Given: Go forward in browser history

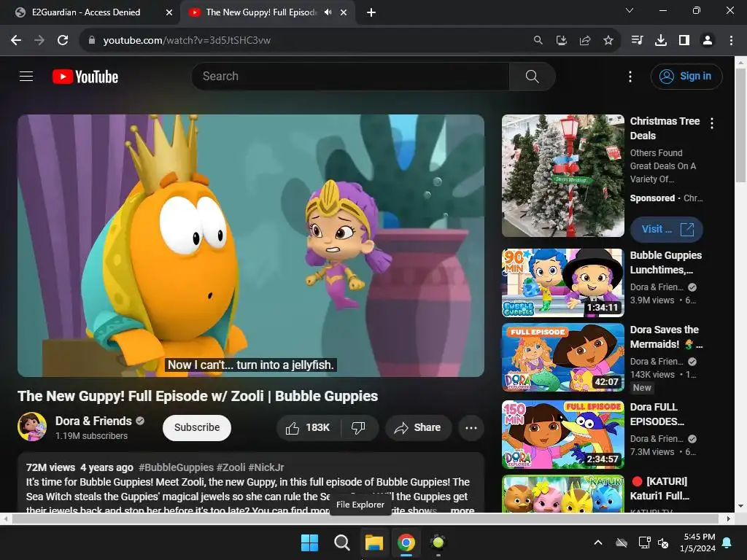Looking at the screenshot, I should pyautogui.click(x=39, y=41).
